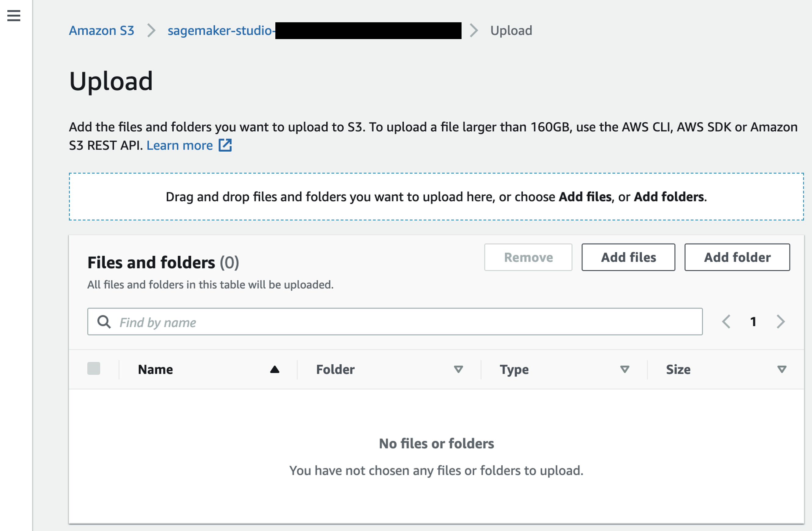This screenshot has width=812, height=531.
Task: Open the Learn more link
Action: 179,146
